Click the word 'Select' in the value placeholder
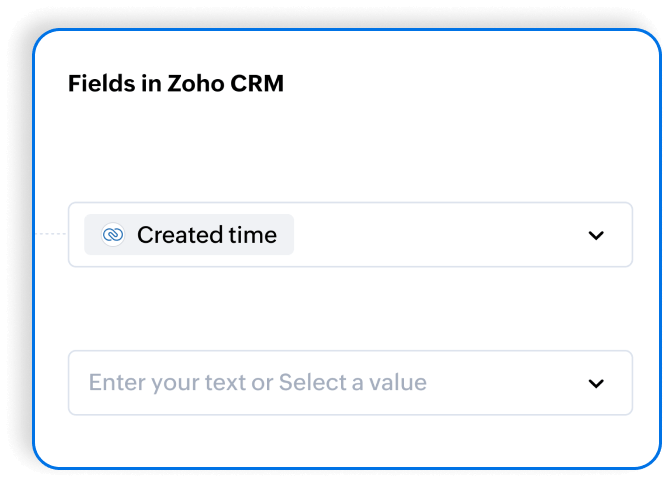Viewport: 670px width, 482px height. [309, 383]
